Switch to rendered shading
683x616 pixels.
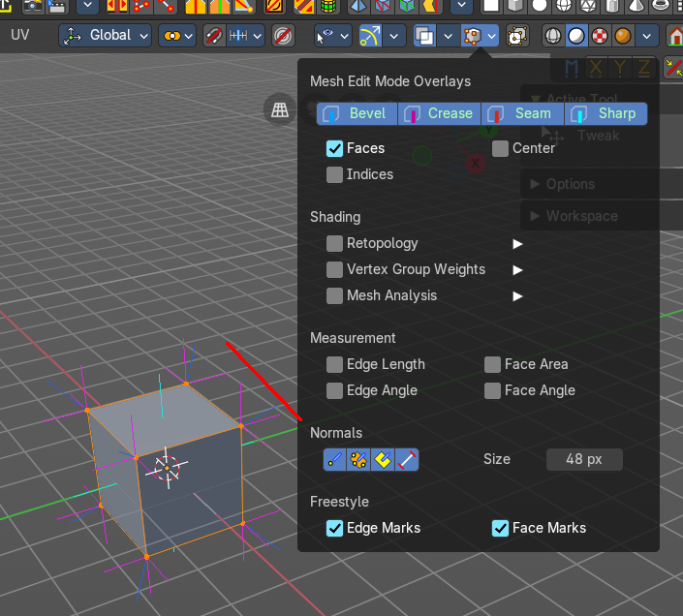point(623,36)
